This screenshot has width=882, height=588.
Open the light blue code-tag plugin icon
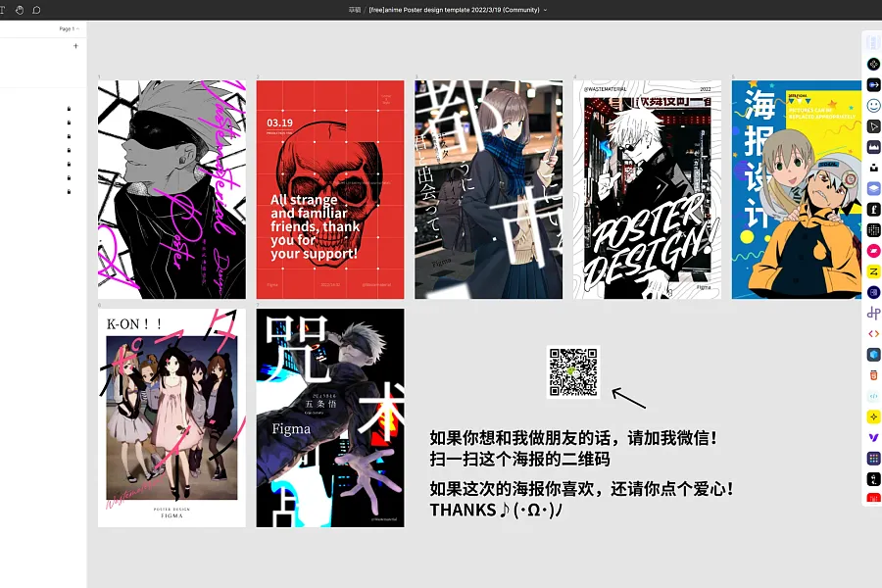click(873, 396)
